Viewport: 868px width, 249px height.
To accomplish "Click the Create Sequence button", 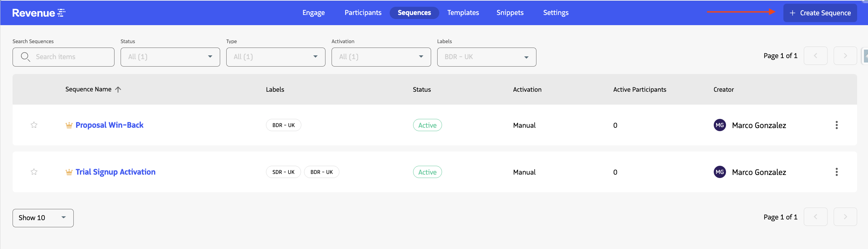I will click(x=820, y=13).
